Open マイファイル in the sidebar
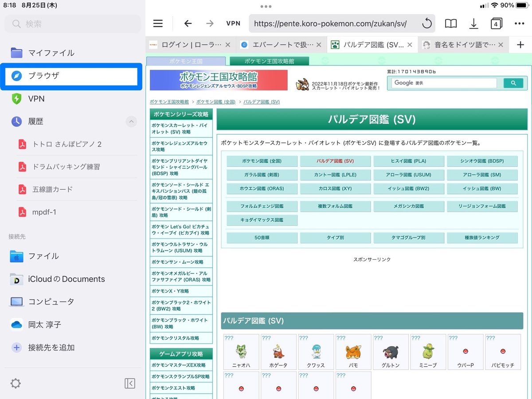Image resolution: width=532 pixels, height=399 pixels. pyautogui.click(x=73, y=53)
